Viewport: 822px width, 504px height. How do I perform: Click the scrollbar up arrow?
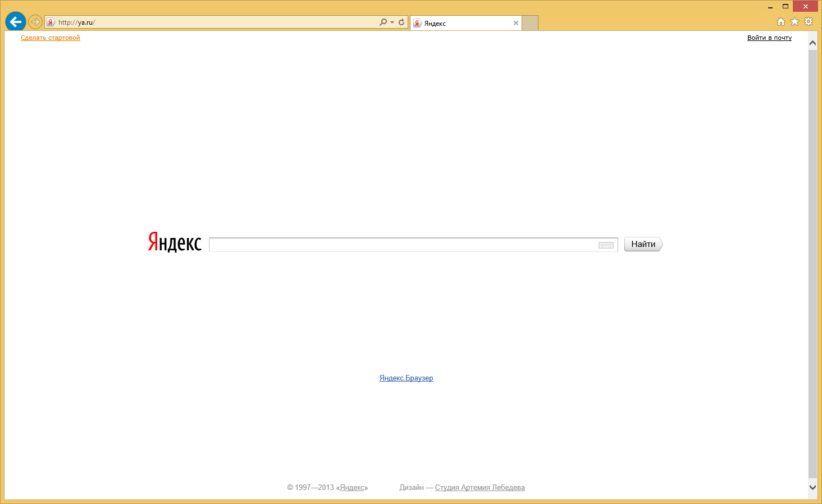(x=812, y=43)
